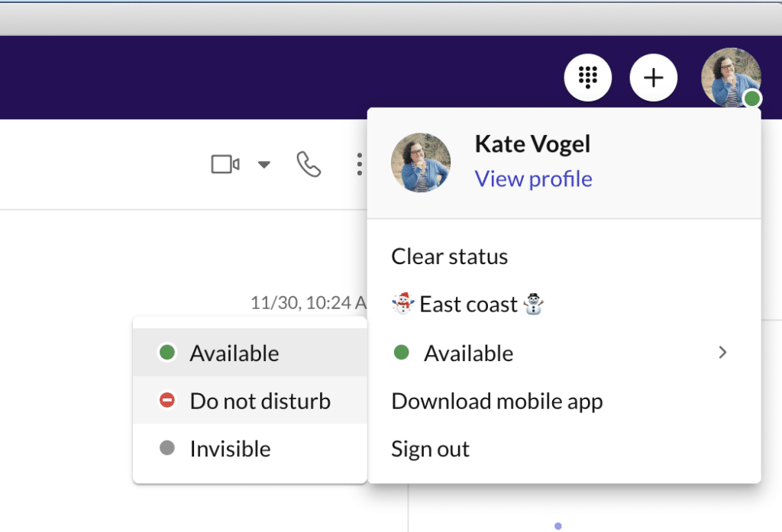Click green presence dot on top avatar
The image size is (782, 532).
(x=752, y=98)
